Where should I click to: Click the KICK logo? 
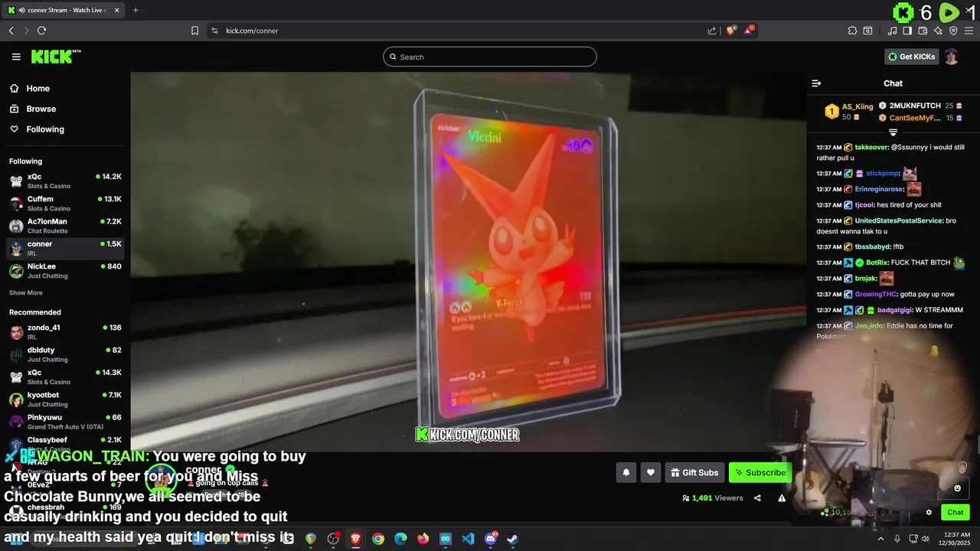tap(55, 57)
